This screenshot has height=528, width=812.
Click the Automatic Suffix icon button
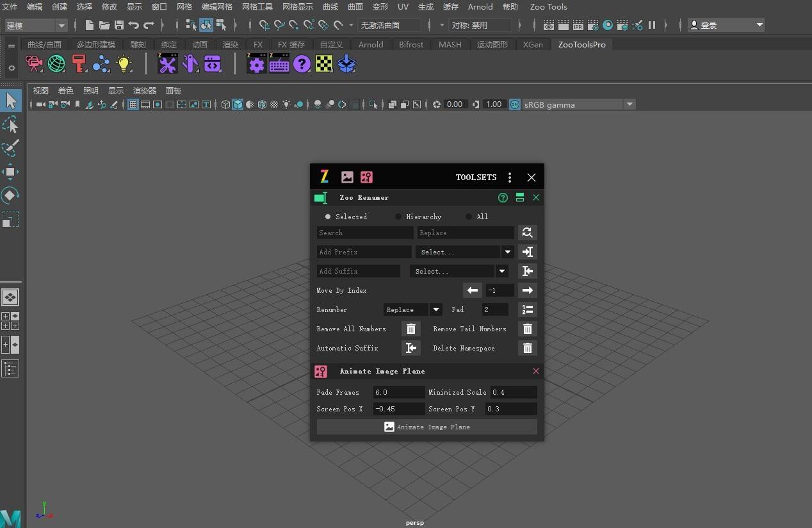click(x=410, y=348)
